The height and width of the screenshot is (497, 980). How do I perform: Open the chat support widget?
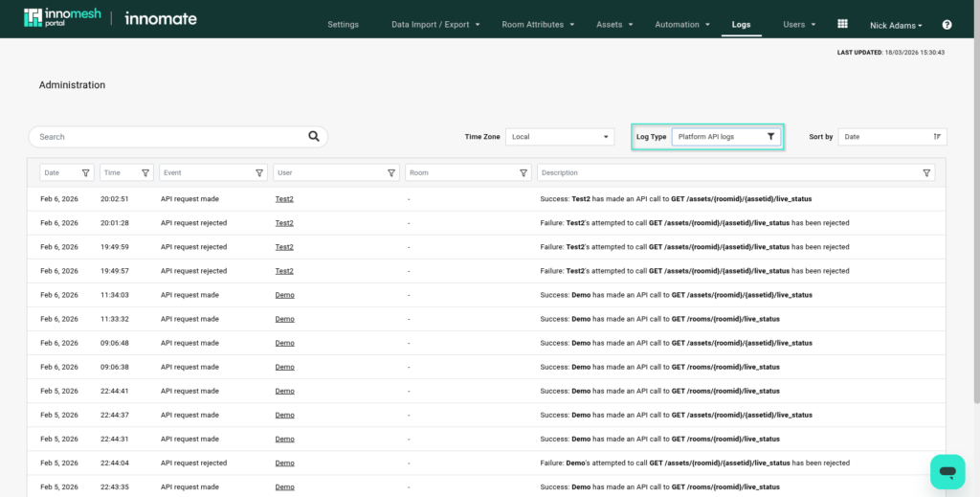point(947,471)
